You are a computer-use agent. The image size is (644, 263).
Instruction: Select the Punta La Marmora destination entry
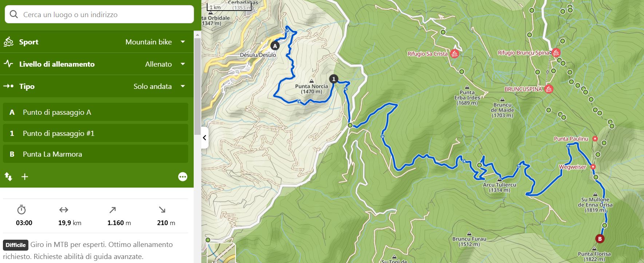pos(96,154)
